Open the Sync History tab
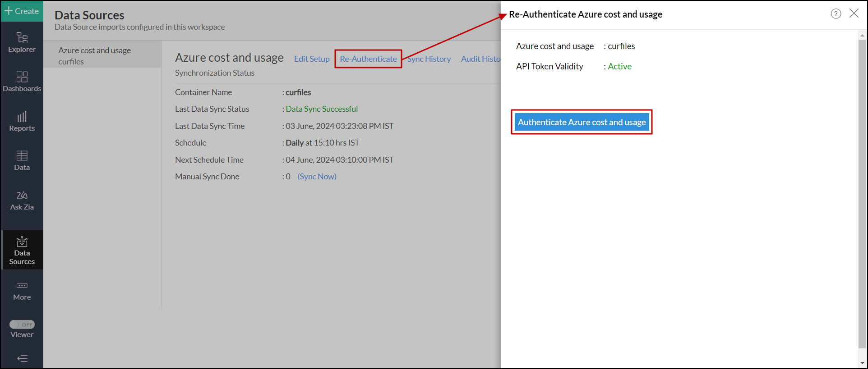The image size is (868, 369). [x=429, y=59]
